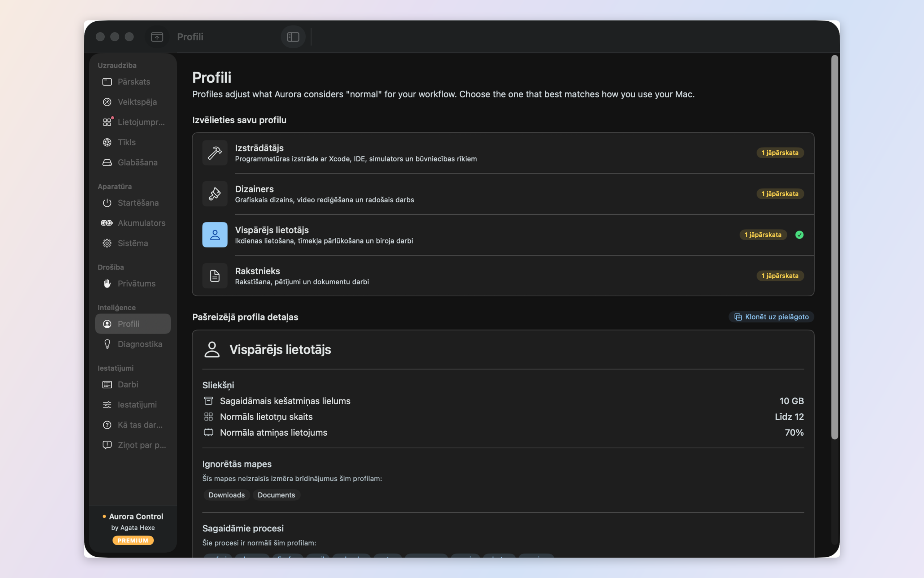Click the 1 jāpārskata badge on Izstrādātājs
This screenshot has width=924, height=578.
(x=780, y=153)
